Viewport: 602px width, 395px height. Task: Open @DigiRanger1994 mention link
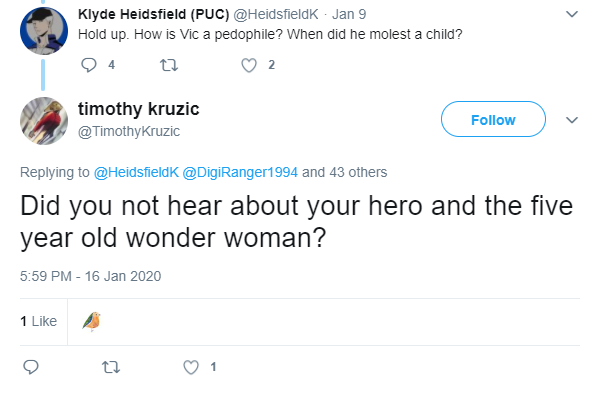(x=240, y=172)
